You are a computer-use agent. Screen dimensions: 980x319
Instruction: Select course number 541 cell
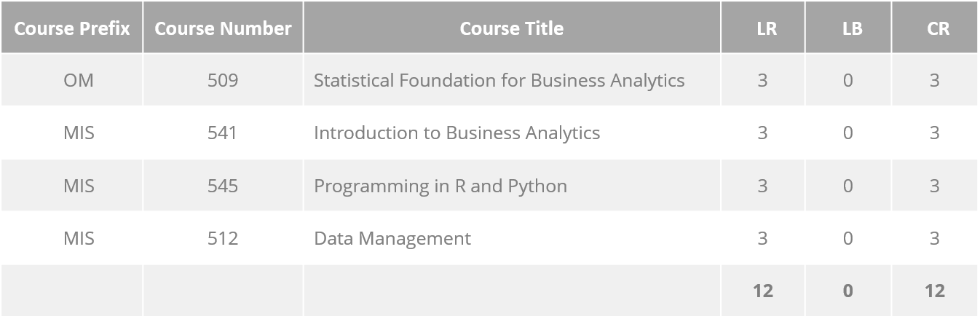coord(223,133)
